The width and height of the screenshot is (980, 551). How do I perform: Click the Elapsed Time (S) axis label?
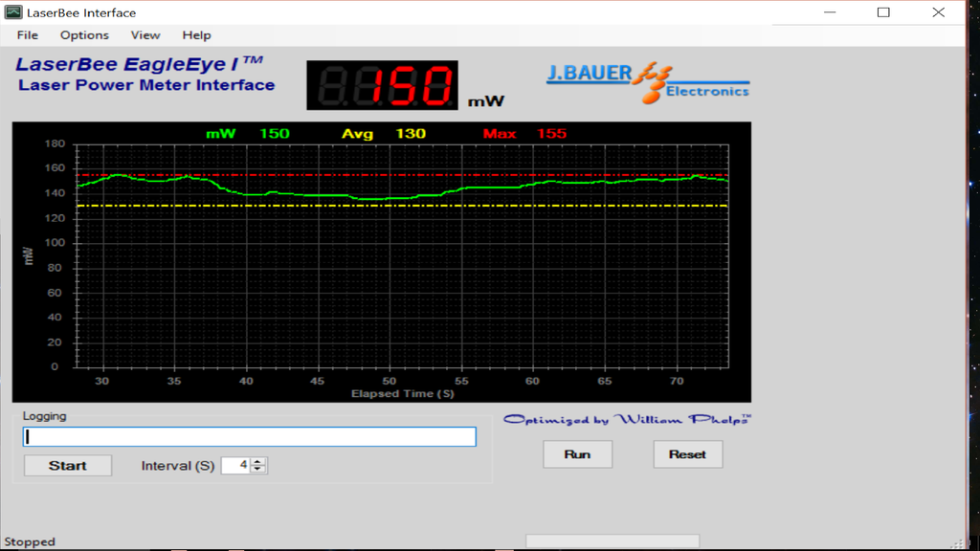click(403, 393)
